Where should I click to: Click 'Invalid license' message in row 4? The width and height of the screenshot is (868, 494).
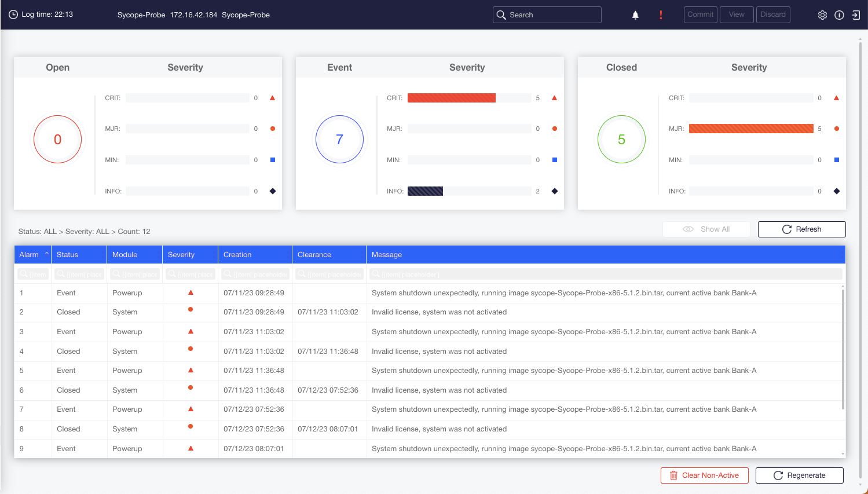pyautogui.click(x=439, y=351)
